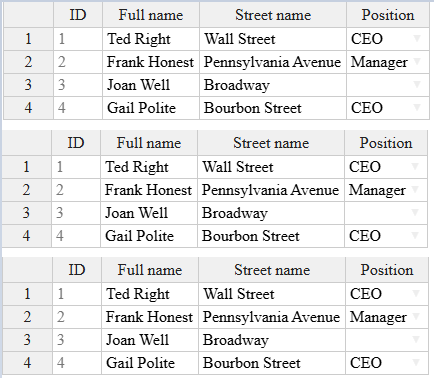434x378 pixels.
Task: Select the top-left corner cell of top table
Action: tap(28, 15)
